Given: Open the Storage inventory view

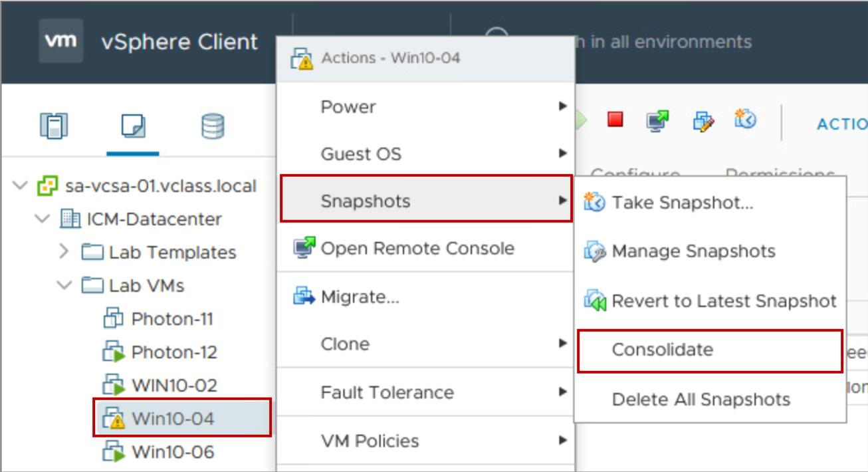Looking at the screenshot, I should coord(212,126).
